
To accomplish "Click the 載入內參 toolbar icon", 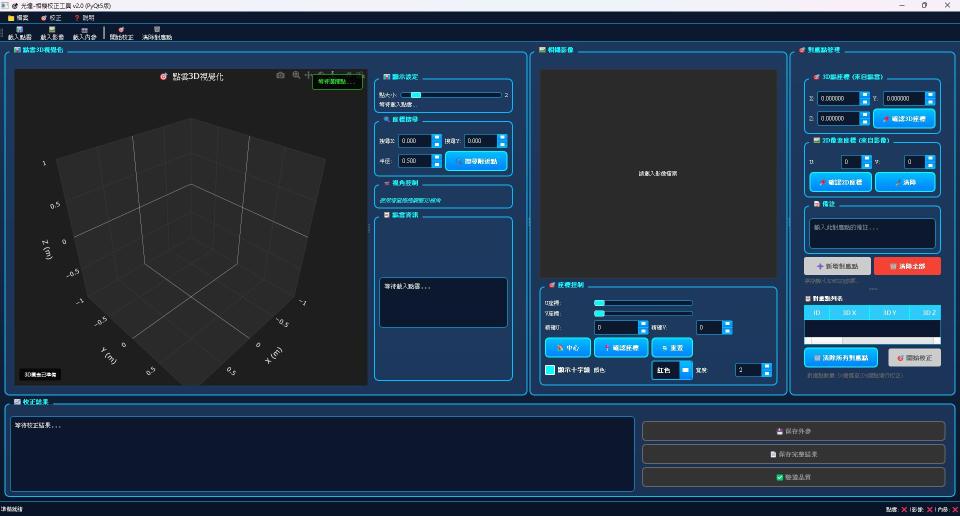I will click(84, 31).
